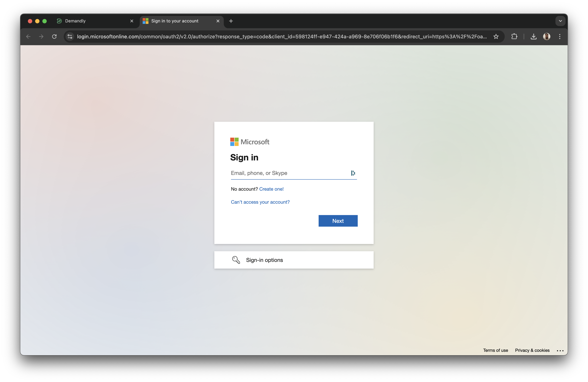The image size is (588, 382).
Task: Open the tab search chevron
Action: point(560,21)
